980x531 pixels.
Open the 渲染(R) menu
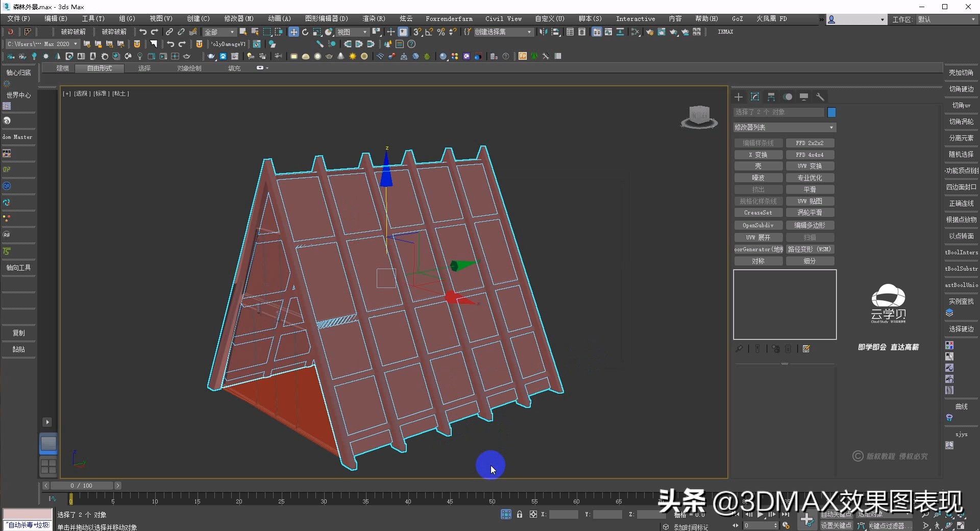click(x=374, y=18)
